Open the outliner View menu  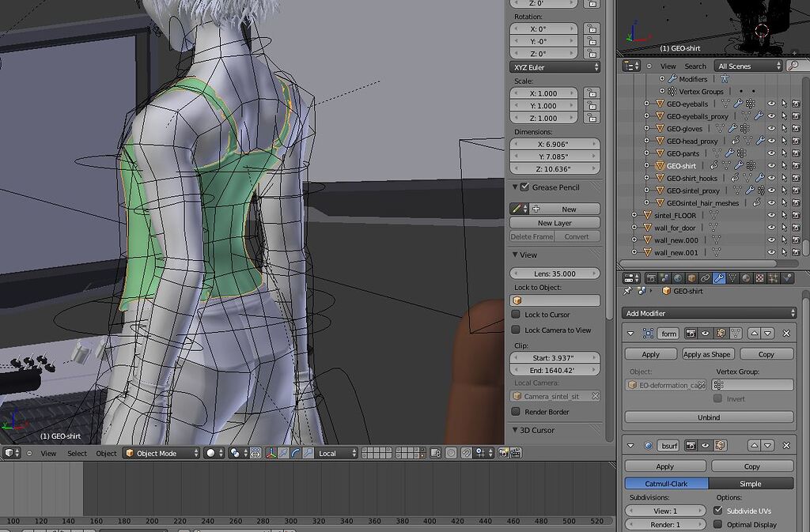(668, 66)
